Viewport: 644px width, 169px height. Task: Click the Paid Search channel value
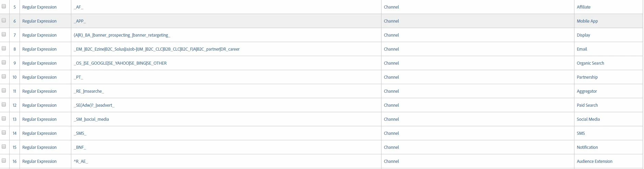click(587, 105)
